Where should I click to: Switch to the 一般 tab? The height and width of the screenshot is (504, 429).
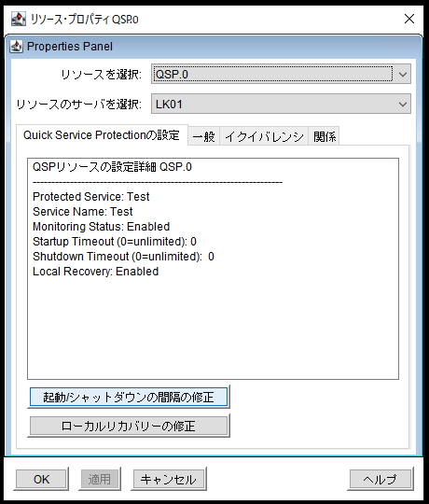[x=203, y=136]
